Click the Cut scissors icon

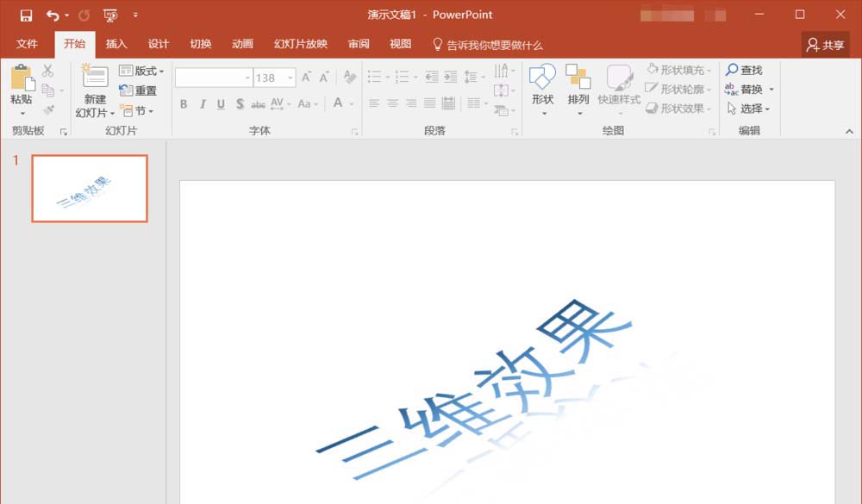47,71
